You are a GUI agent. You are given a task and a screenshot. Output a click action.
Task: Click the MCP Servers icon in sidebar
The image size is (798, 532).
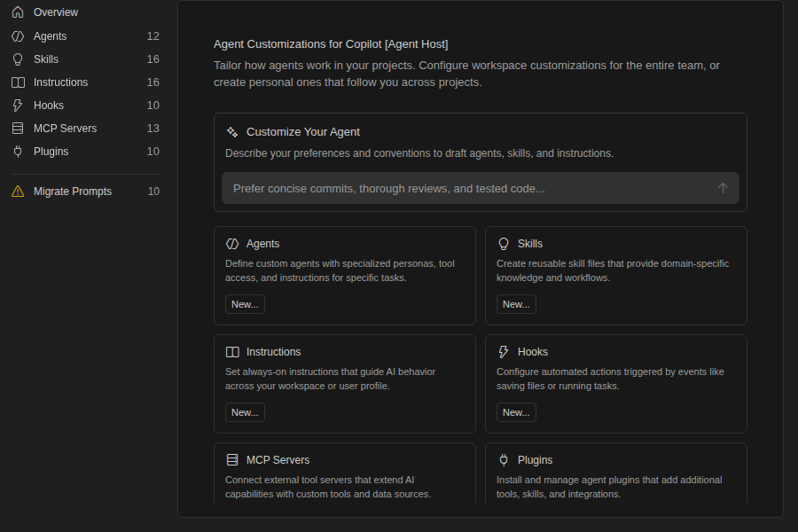point(18,129)
